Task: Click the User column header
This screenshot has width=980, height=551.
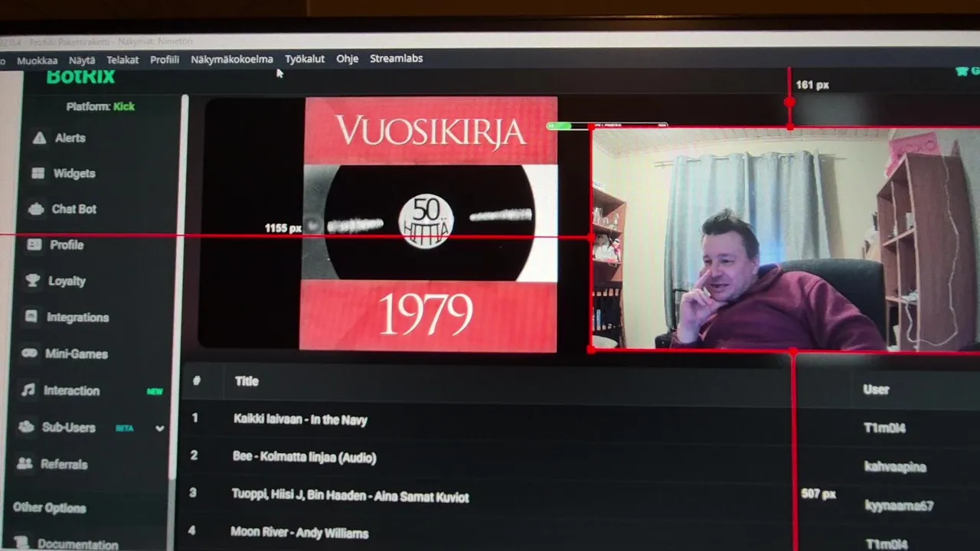Action: pos(876,390)
